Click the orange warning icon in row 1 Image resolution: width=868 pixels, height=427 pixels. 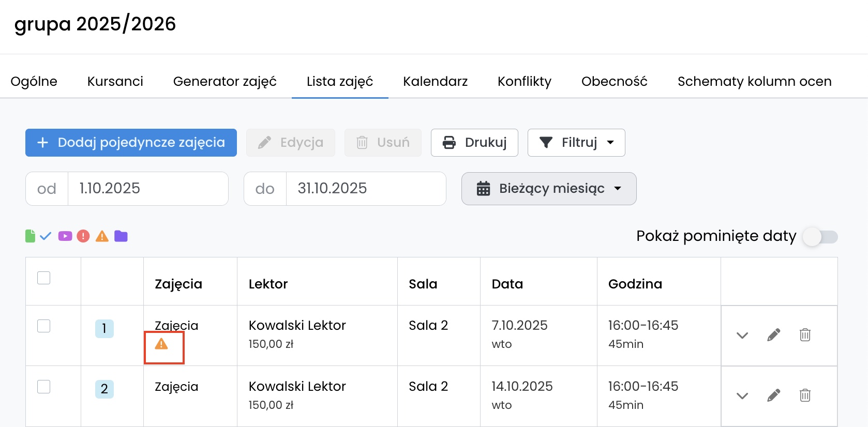[x=161, y=344]
